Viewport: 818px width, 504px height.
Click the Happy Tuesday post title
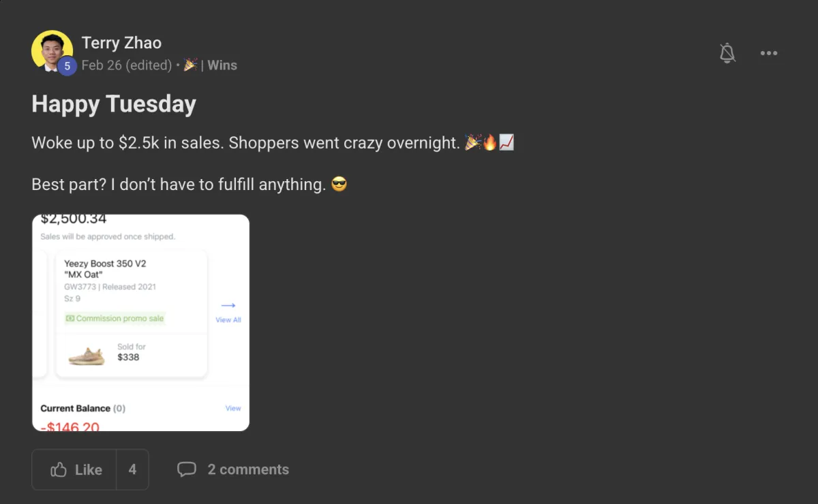[x=114, y=104]
